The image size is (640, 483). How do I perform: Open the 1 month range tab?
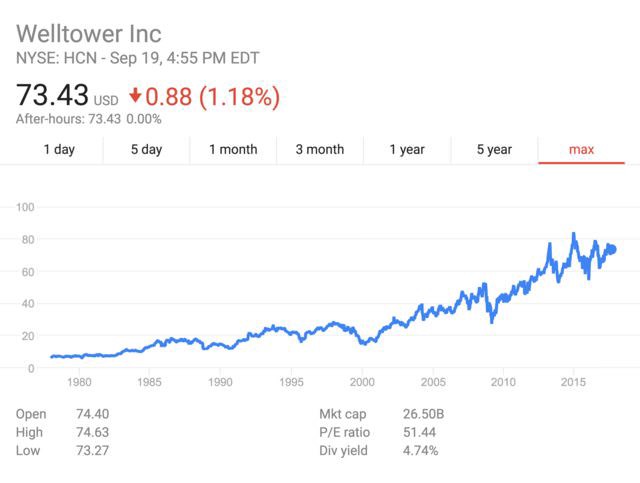233,149
